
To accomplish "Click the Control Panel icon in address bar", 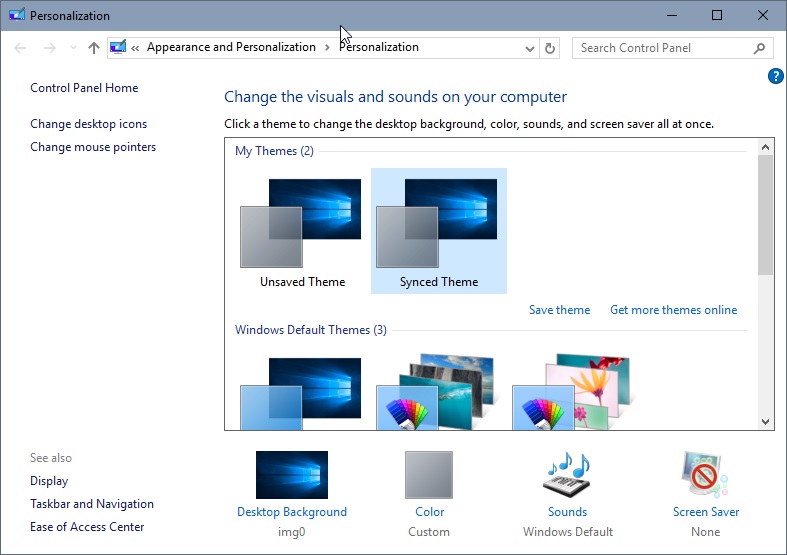I will pos(118,47).
